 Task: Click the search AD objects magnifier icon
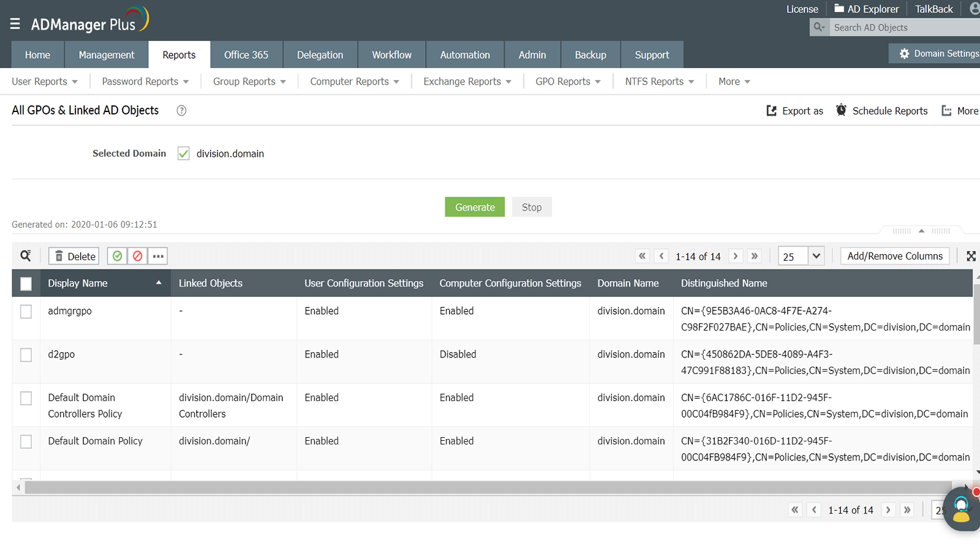click(x=820, y=28)
